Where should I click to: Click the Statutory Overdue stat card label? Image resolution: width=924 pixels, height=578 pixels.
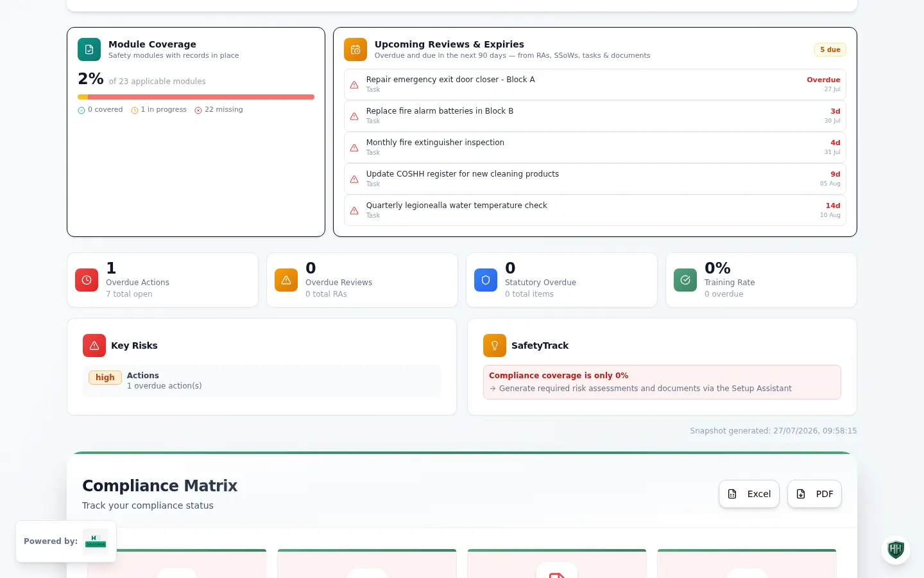pos(540,283)
